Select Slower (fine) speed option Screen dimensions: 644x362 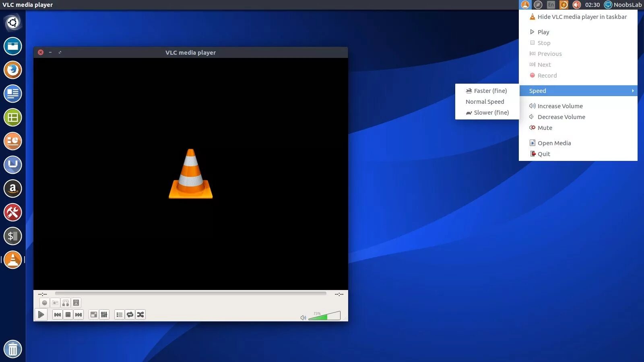(x=487, y=113)
